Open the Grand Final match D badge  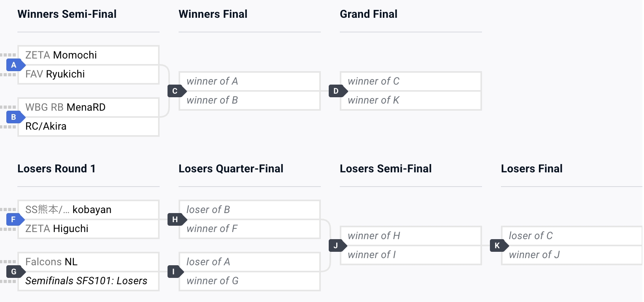337,91
